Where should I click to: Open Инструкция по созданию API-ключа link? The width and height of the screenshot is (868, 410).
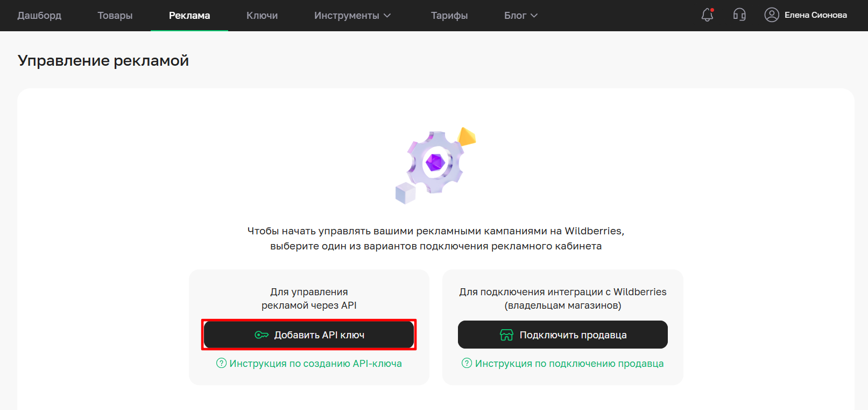click(x=315, y=364)
